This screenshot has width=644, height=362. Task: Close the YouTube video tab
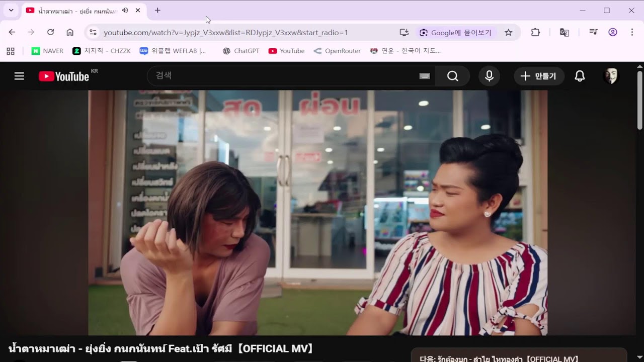point(138,10)
